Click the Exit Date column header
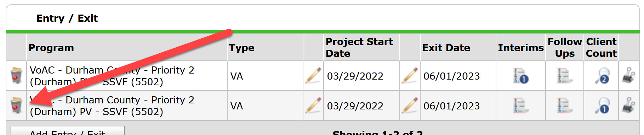The image size is (644, 135). coord(446,48)
